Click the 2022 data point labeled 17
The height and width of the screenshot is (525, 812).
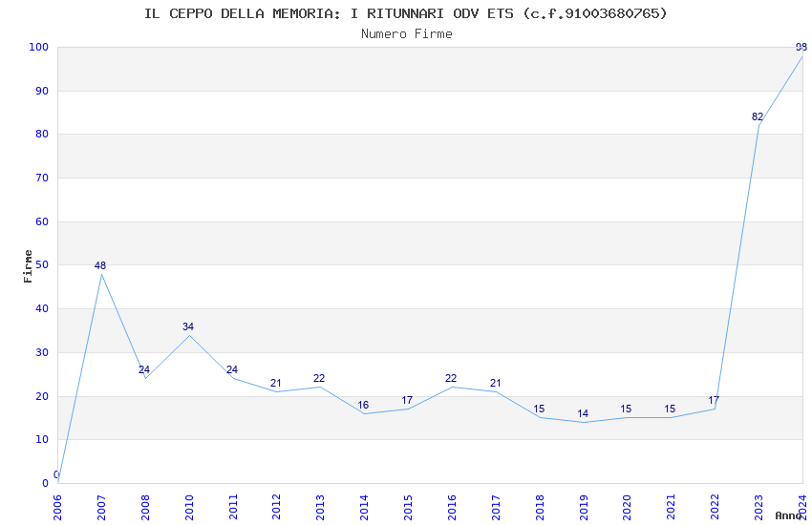point(715,409)
